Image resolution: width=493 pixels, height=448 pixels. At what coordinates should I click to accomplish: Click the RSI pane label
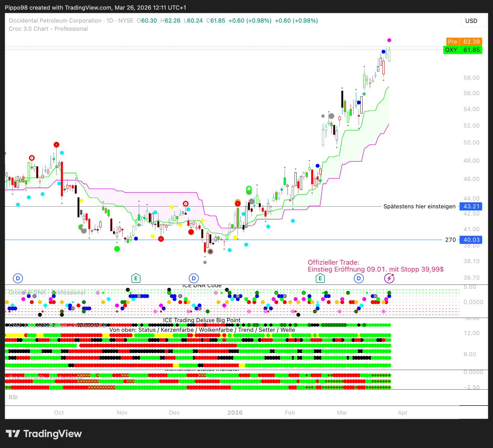(13, 397)
